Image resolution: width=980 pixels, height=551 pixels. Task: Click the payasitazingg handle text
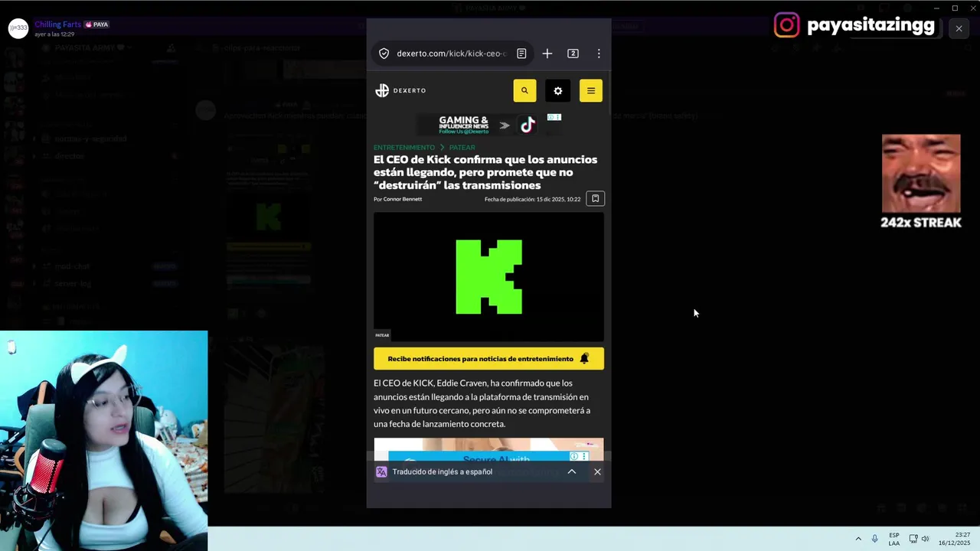[x=871, y=25]
